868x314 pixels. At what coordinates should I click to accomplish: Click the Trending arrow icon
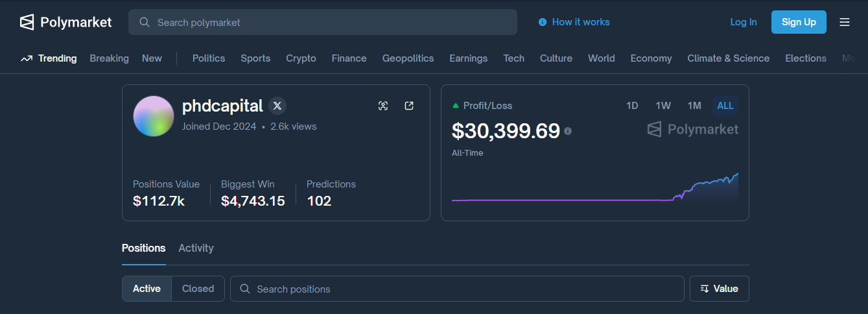(x=27, y=58)
